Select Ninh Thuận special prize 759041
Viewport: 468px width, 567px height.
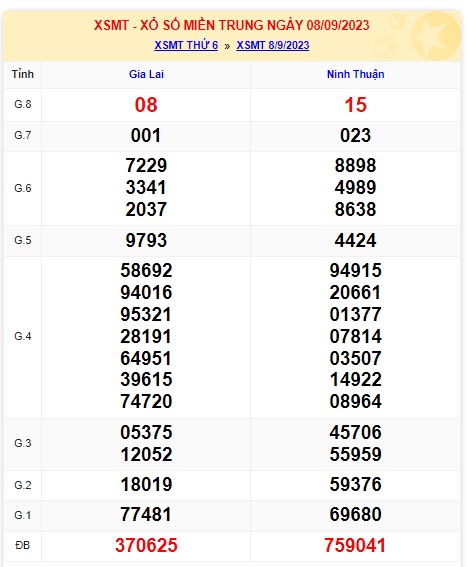point(356,545)
